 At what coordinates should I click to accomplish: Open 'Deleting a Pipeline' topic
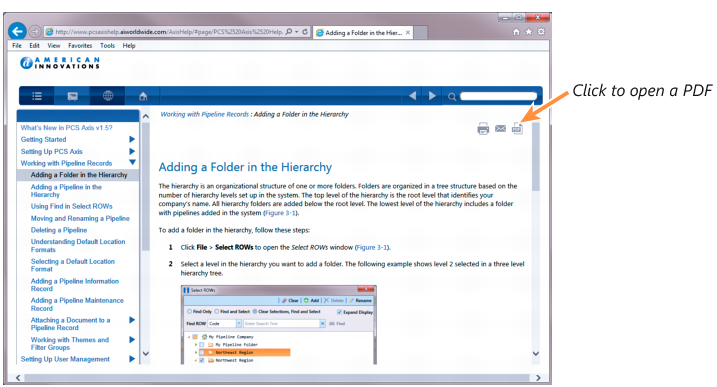click(59, 230)
